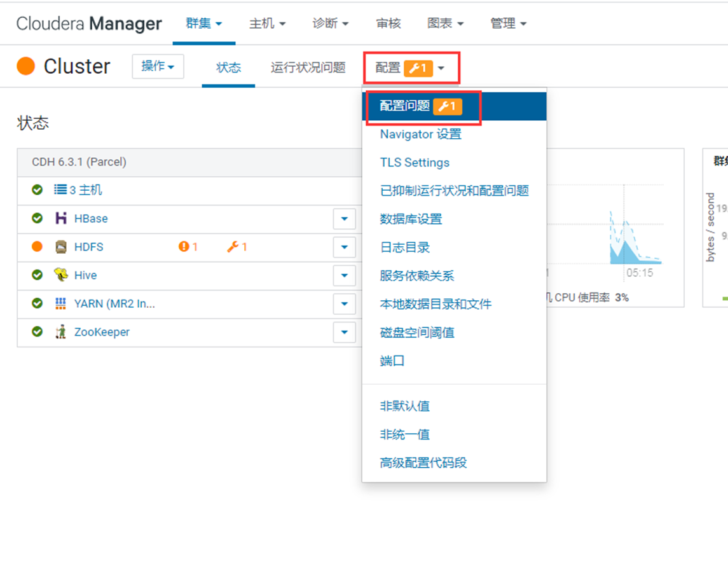Click the HDFS service icon

pos(61,247)
